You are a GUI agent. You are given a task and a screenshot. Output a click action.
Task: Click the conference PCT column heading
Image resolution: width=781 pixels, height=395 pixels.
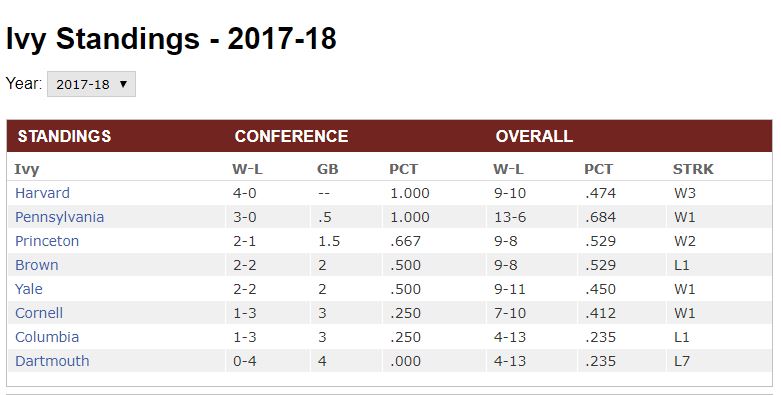(x=403, y=169)
